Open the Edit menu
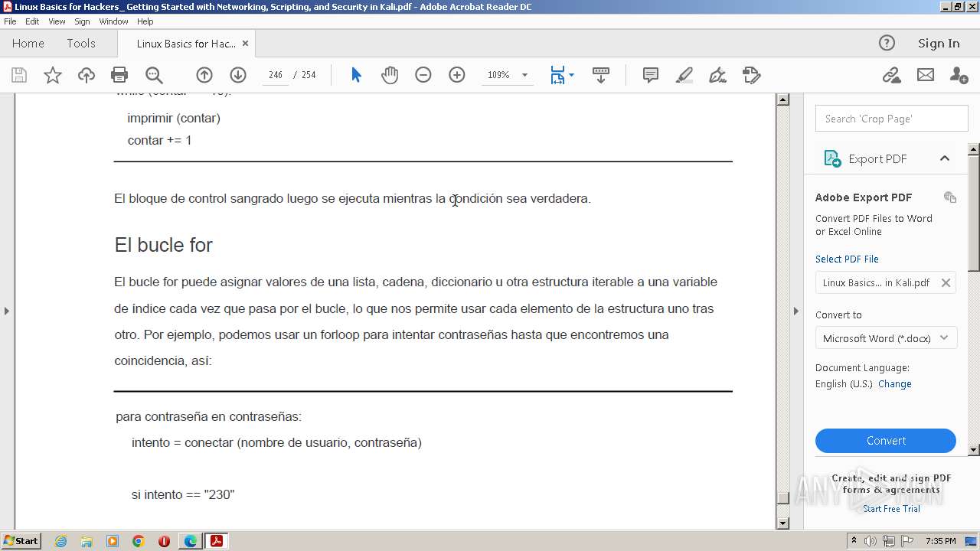Image resolution: width=980 pixels, height=551 pixels. point(32,21)
